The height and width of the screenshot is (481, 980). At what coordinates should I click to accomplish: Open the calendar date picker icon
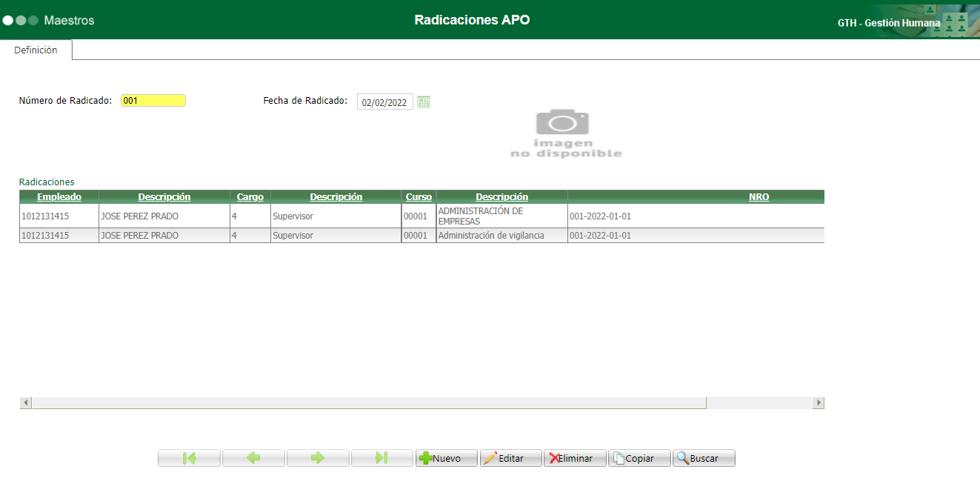pos(424,102)
